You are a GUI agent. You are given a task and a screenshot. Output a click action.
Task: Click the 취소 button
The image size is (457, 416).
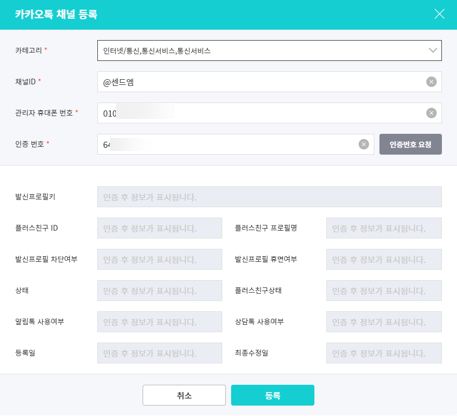(184, 395)
